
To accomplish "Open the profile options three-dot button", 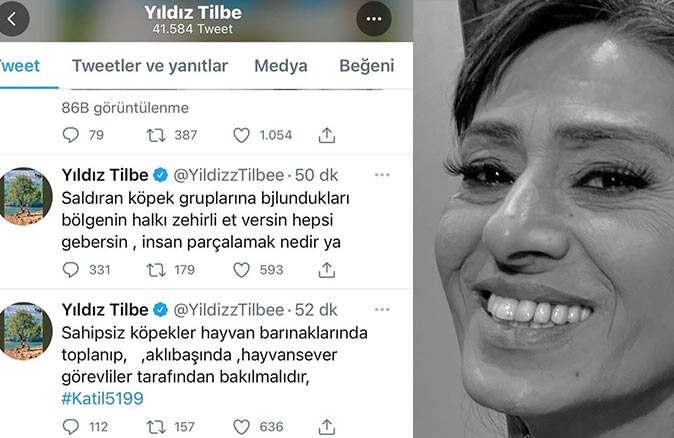I will click(374, 19).
